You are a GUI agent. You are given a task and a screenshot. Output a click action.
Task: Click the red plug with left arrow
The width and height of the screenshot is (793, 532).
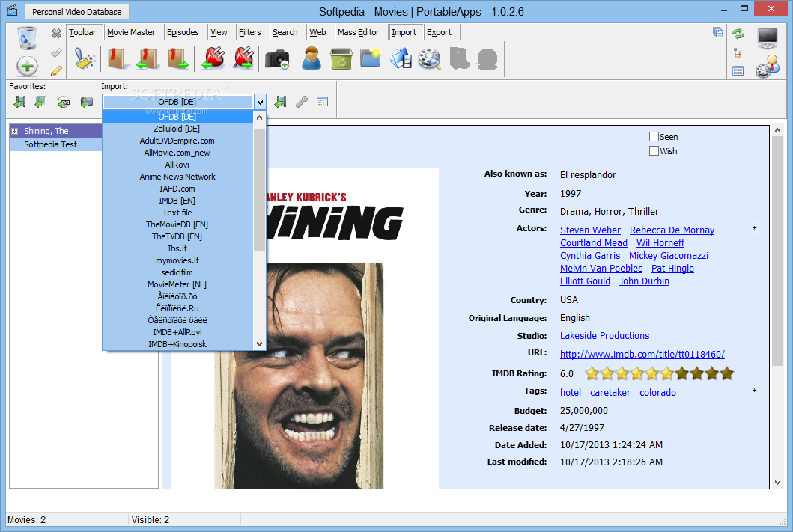coord(213,58)
